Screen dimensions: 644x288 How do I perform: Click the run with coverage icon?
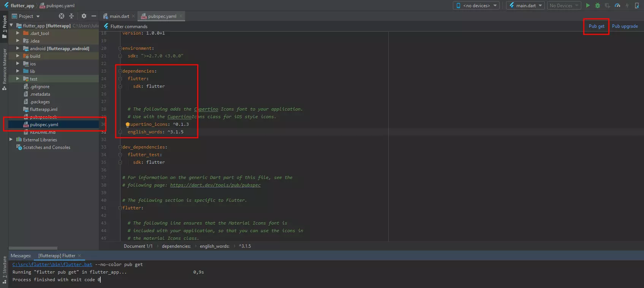point(608,5)
